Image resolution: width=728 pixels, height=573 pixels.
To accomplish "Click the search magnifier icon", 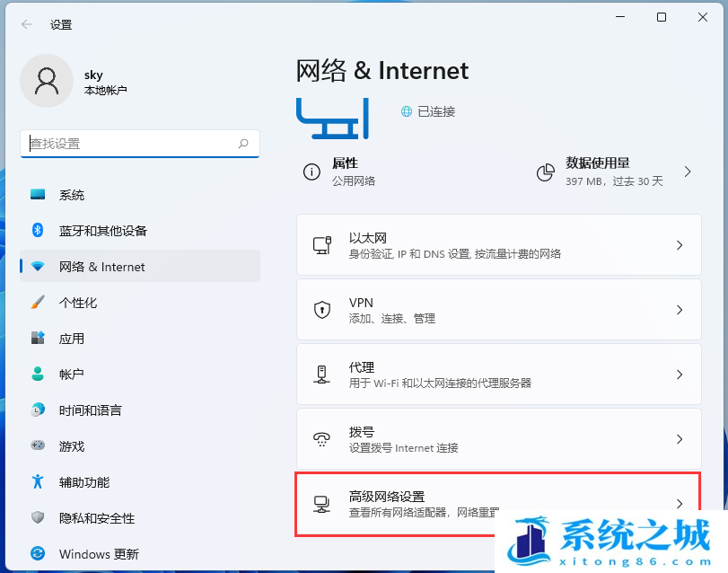I will click(x=243, y=144).
